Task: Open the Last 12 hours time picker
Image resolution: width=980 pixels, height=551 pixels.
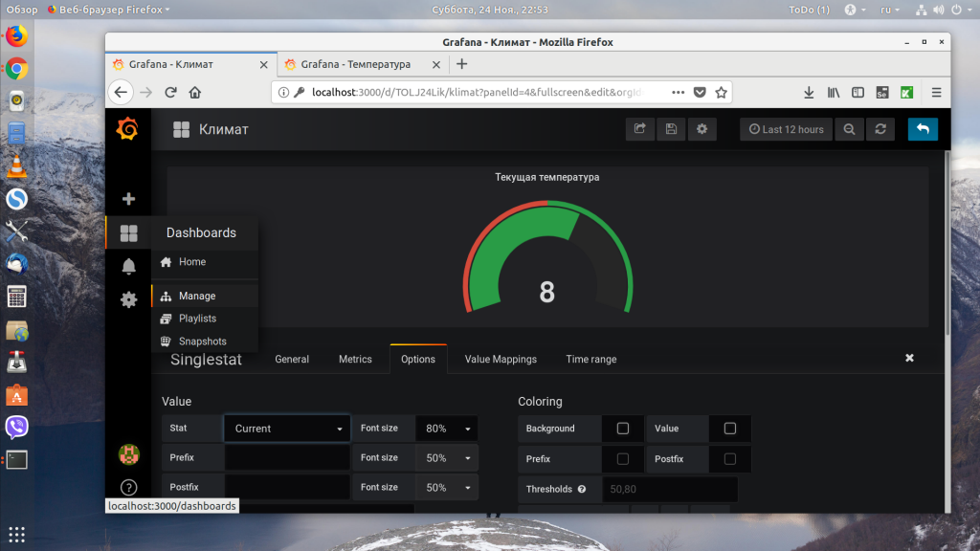Action: coord(787,129)
